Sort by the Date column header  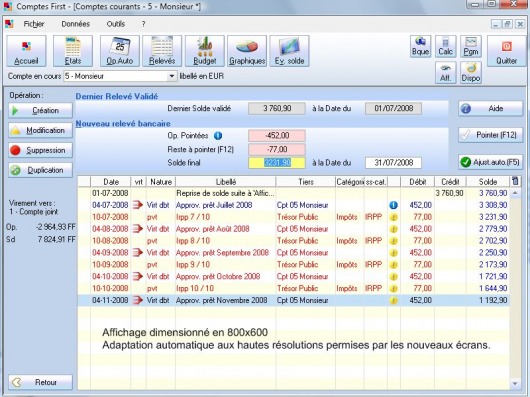coord(111,182)
